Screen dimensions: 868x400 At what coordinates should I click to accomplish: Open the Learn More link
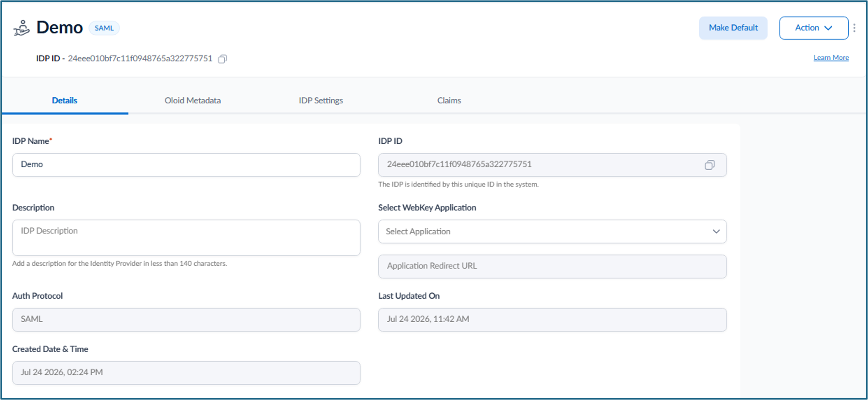click(831, 57)
